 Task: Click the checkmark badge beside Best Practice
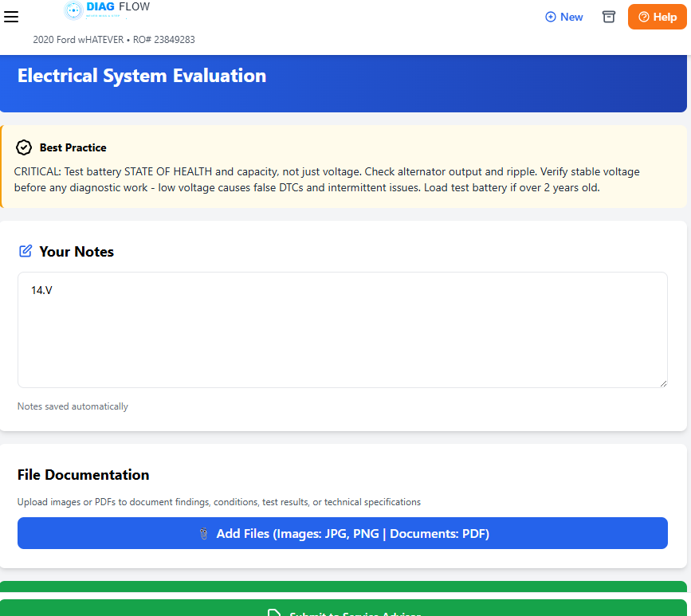(24, 147)
